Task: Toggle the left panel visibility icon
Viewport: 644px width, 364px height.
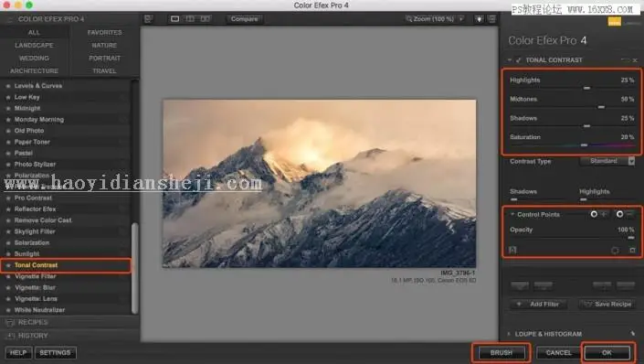Action: (148, 19)
